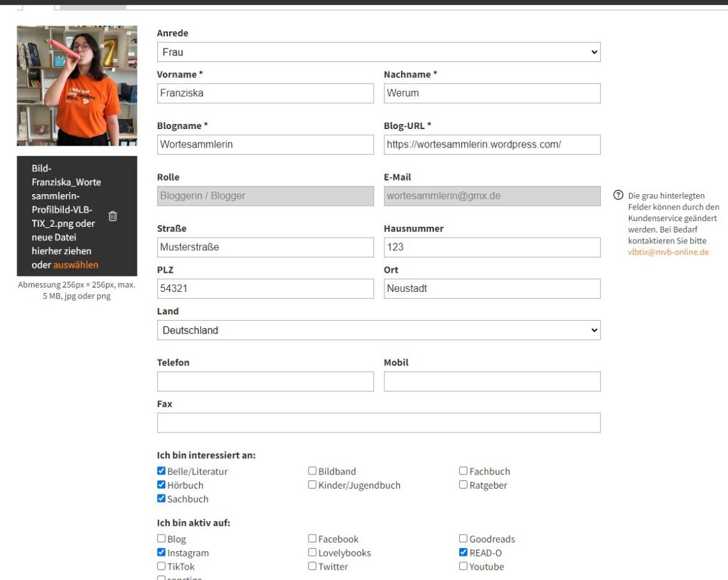
Task: Uncheck the Hörbuch interest checkbox
Action: tap(162, 485)
